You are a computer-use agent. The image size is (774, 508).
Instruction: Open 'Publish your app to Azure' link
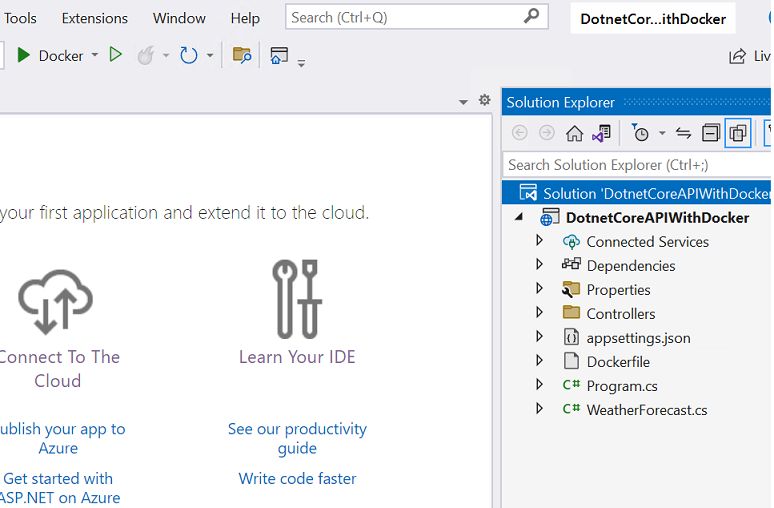pos(61,438)
